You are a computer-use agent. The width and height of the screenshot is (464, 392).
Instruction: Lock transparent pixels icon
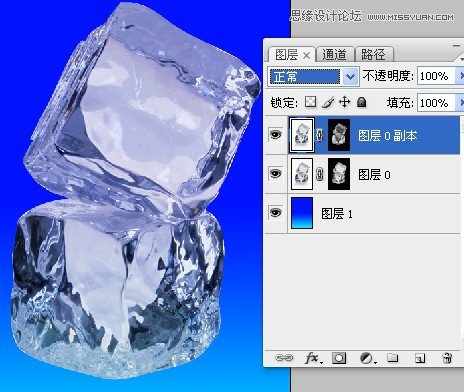coord(310,102)
